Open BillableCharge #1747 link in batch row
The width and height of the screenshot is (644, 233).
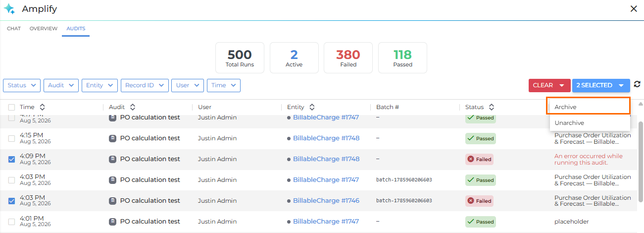(326, 180)
